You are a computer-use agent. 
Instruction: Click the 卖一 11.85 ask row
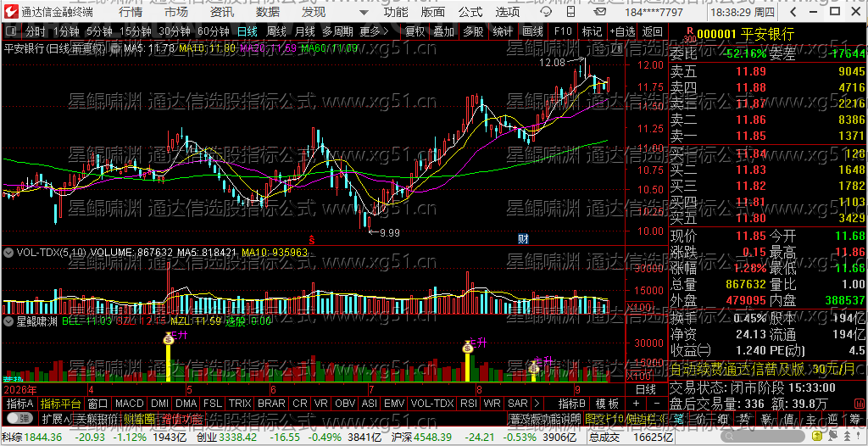pyautogui.click(x=767, y=136)
